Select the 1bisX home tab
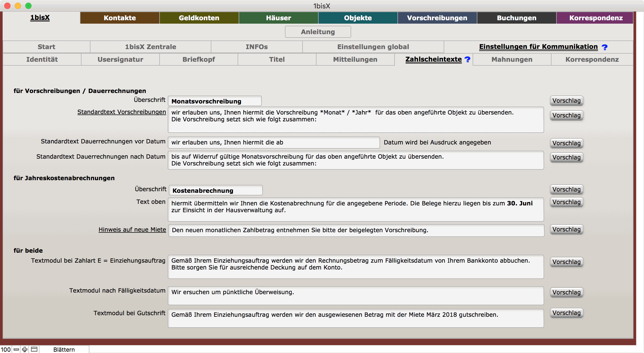Viewport: 644px width, 353px height. (40, 18)
